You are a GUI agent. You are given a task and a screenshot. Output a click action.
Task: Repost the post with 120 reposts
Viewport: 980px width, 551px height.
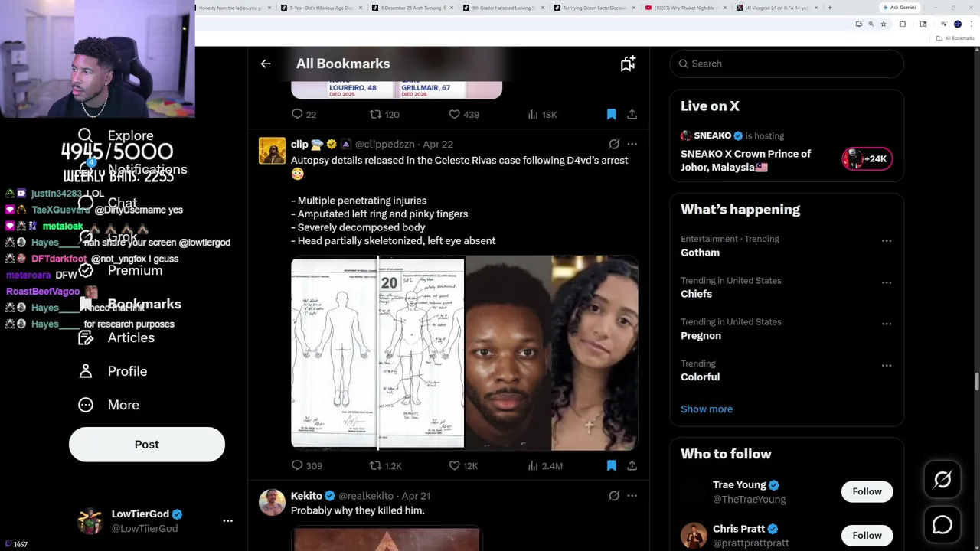coord(375,114)
